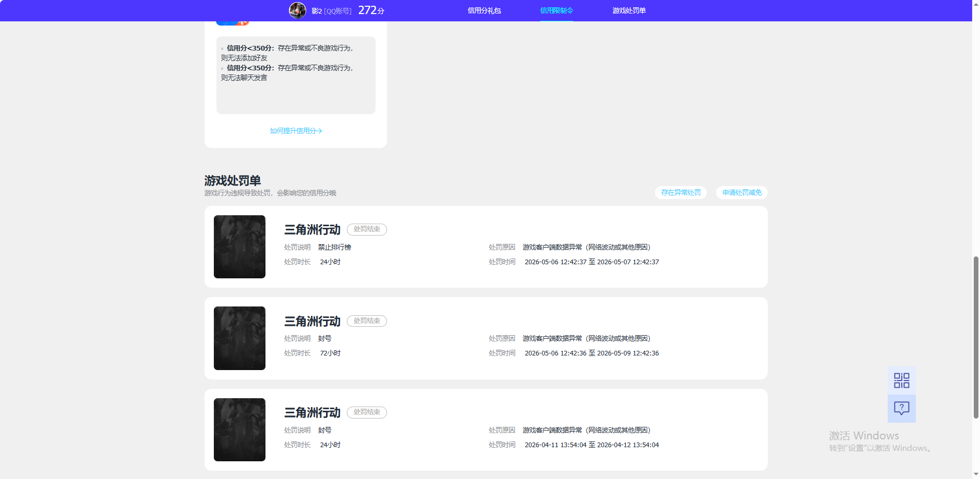Open thumbnail of 禁止排行榜 penalty card
Viewport: 980px width, 479px height.
click(239, 247)
